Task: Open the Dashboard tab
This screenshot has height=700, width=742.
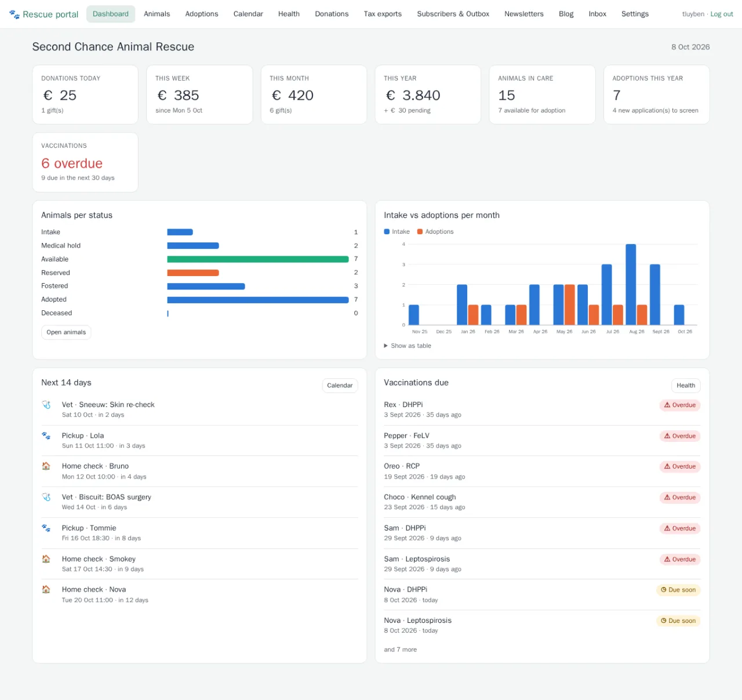Action: pyautogui.click(x=111, y=14)
